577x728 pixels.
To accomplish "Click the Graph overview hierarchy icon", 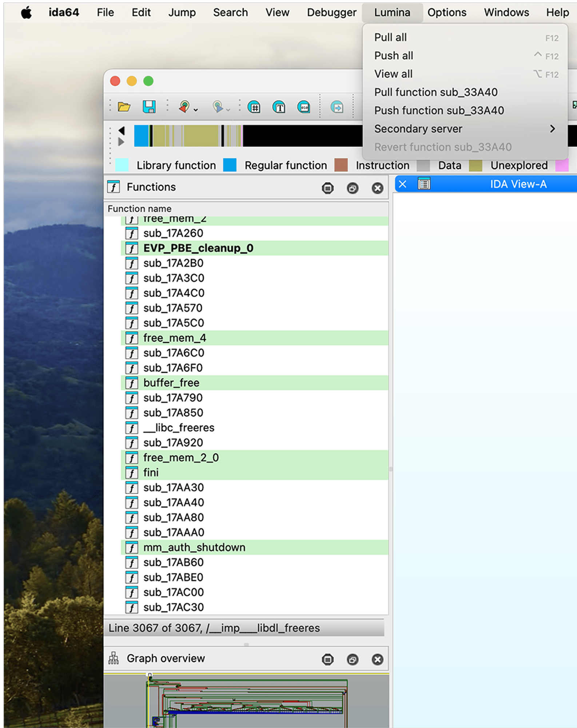I will tap(114, 658).
